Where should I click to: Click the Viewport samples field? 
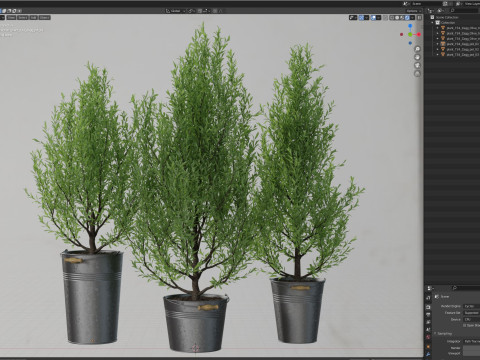coord(472,353)
